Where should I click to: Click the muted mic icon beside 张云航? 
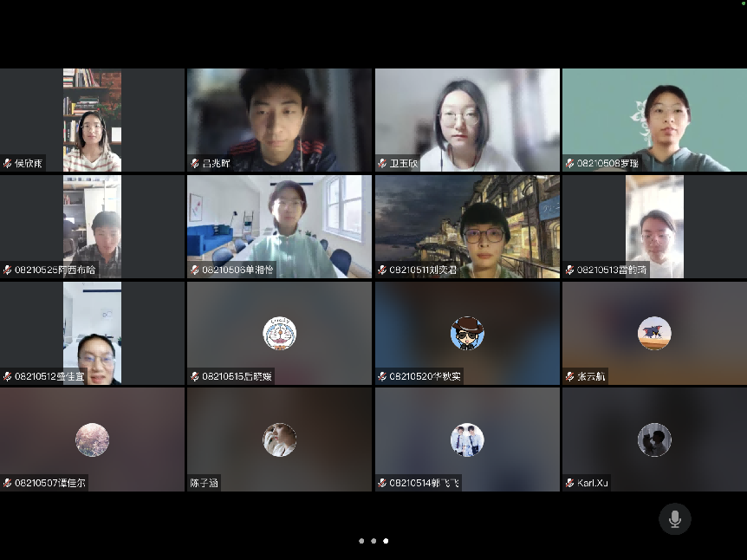(569, 376)
